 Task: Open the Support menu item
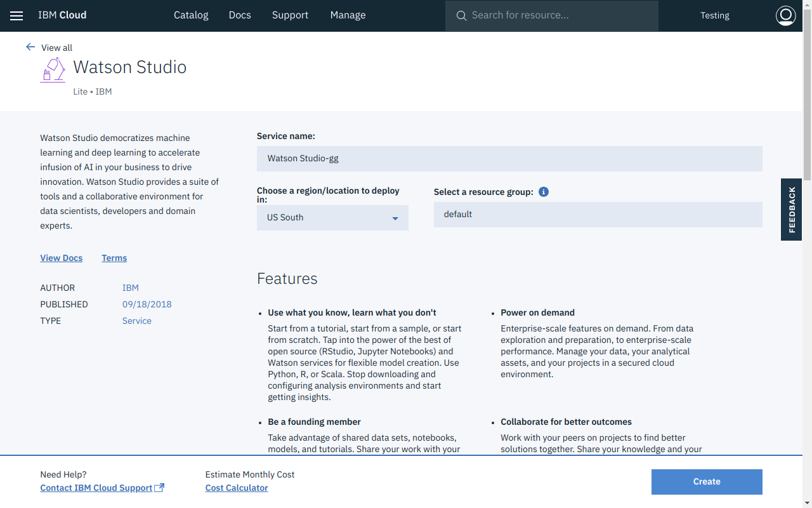pos(290,15)
